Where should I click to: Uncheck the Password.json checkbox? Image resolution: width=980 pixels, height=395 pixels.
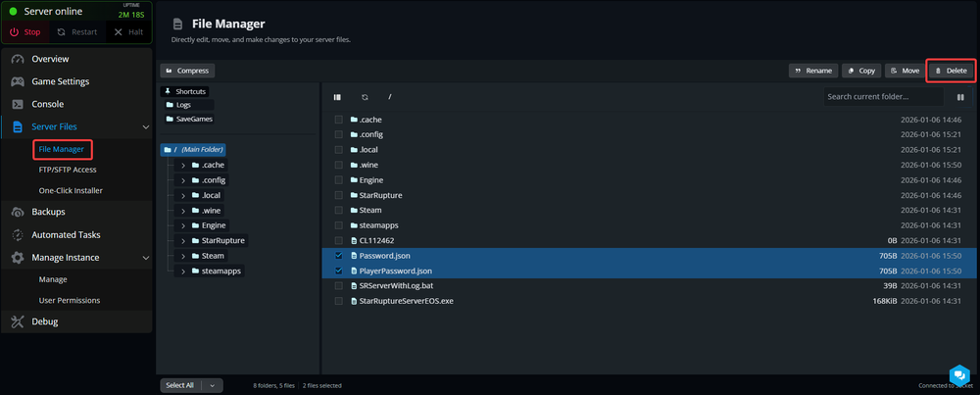339,256
